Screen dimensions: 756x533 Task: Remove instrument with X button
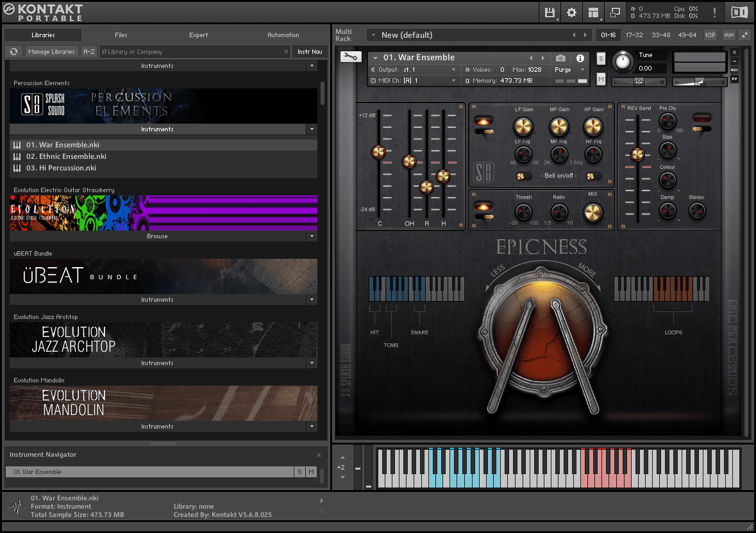734,52
